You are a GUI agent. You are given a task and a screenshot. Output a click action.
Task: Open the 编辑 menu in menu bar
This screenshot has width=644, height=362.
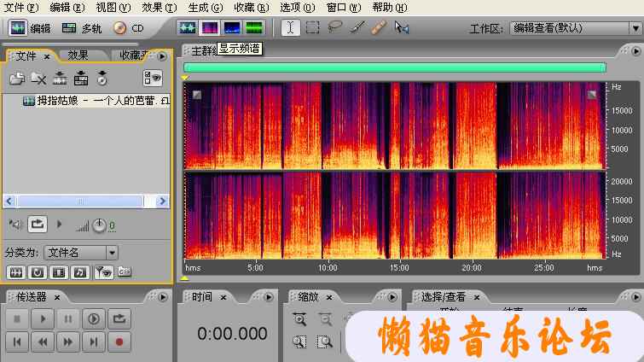point(67,8)
